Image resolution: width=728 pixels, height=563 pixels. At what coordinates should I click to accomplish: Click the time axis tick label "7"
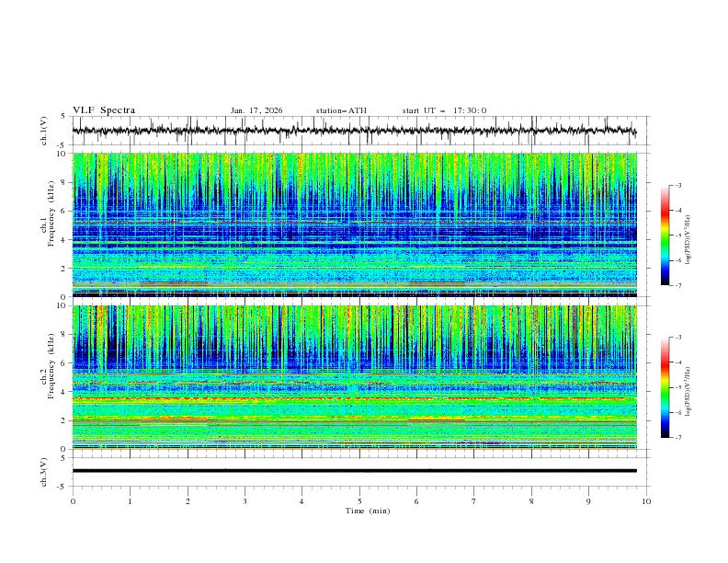tap(474, 501)
